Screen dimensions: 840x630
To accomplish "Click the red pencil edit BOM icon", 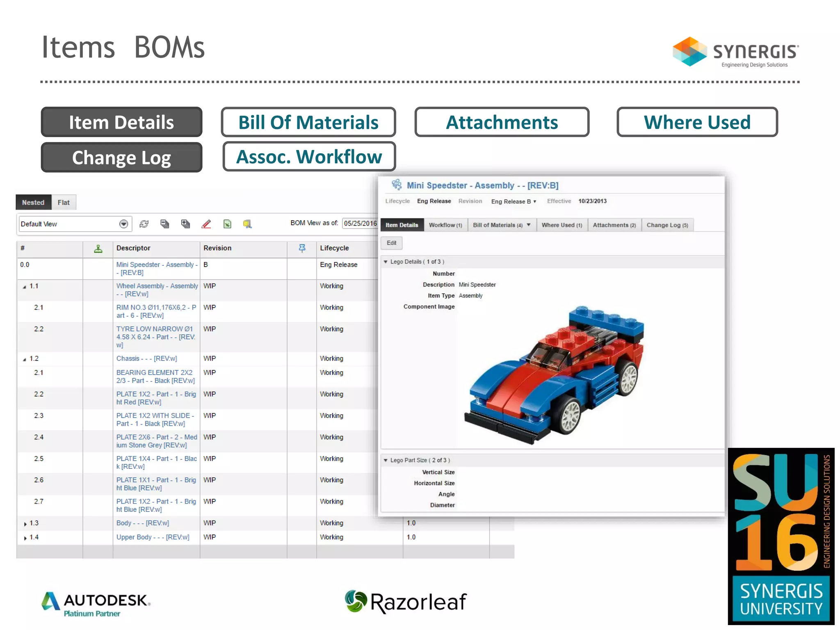I will click(x=206, y=224).
